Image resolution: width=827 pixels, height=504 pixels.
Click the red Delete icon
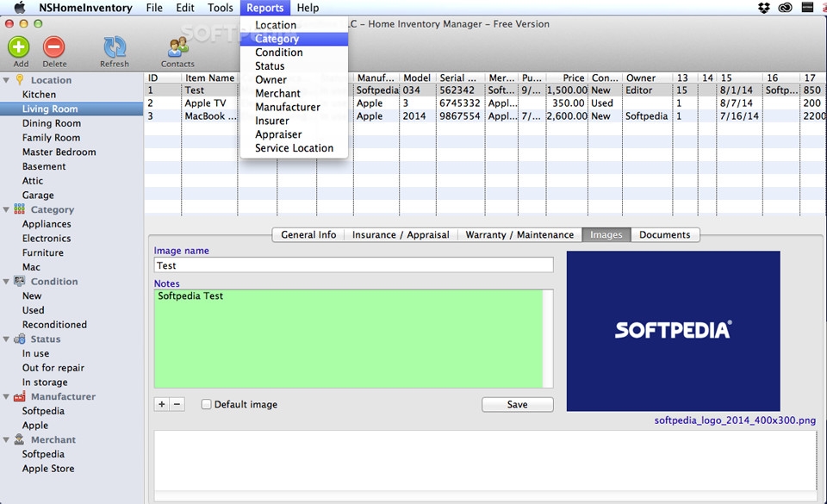53,47
